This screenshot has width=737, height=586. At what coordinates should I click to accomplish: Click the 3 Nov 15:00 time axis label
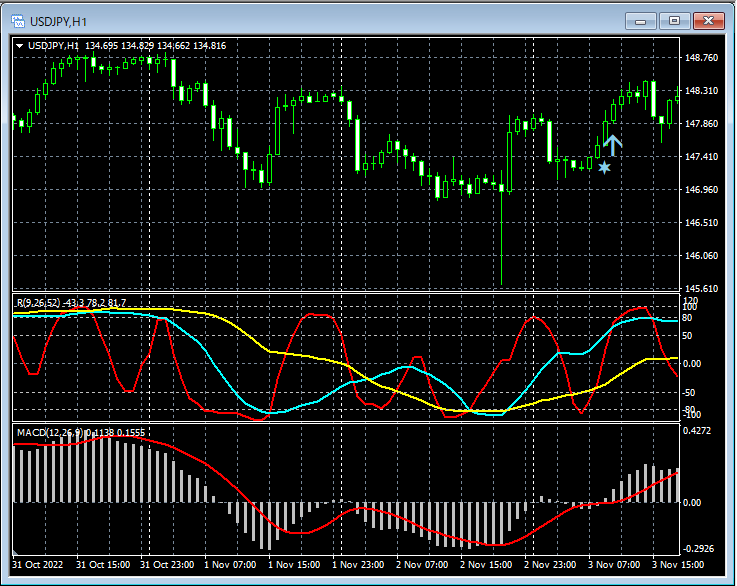click(x=679, y=564)
